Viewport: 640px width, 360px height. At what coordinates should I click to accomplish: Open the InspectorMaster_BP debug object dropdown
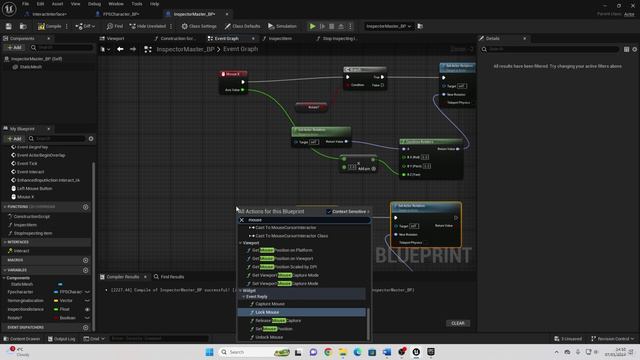pos(388,26)
